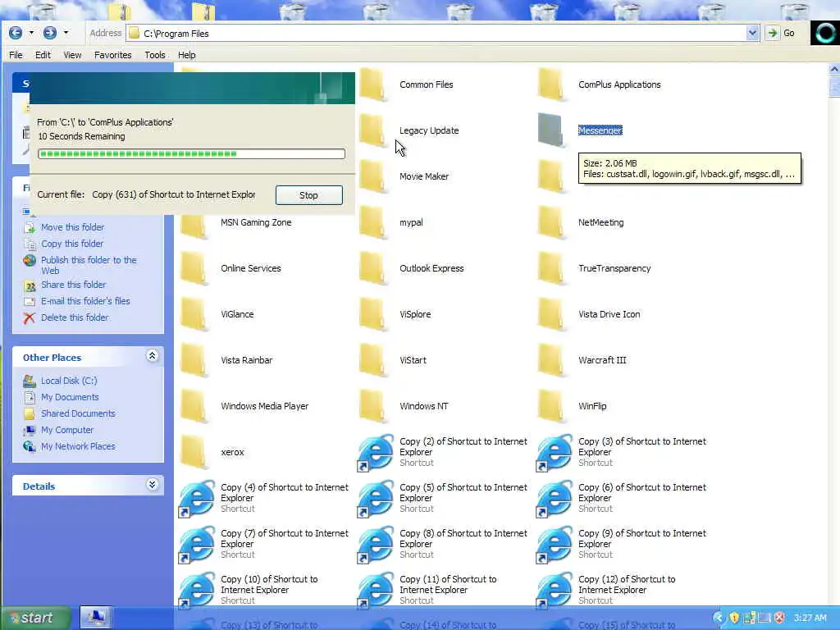The width and height of the screenshot is (840, 630).
Task: Open the Edit menu
Action: (43, 55)
